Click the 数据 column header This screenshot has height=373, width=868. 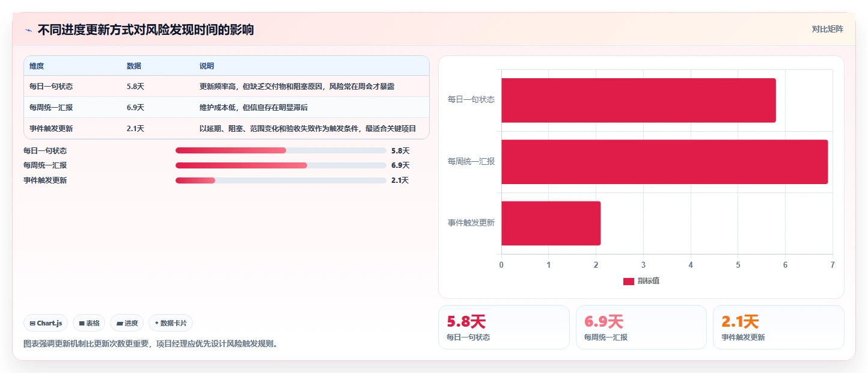coord(134,66)
